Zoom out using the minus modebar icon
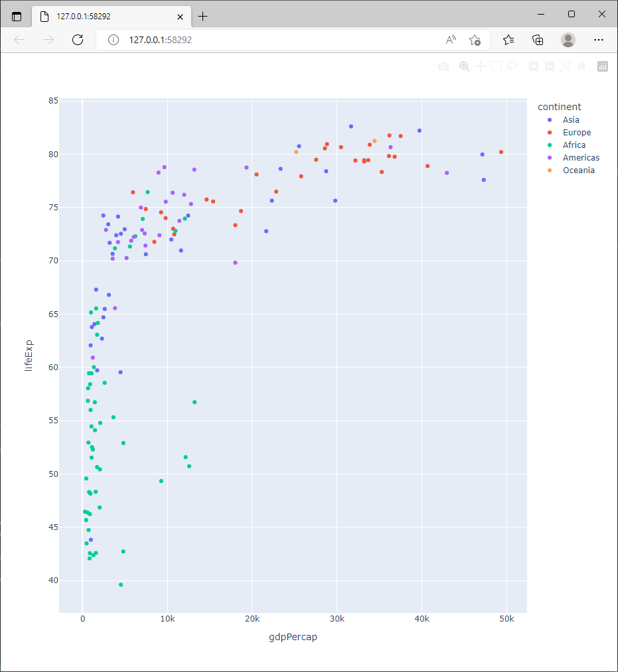Image resolution: width=618 pixels, height=672 pixels. (x=549, y=66)
